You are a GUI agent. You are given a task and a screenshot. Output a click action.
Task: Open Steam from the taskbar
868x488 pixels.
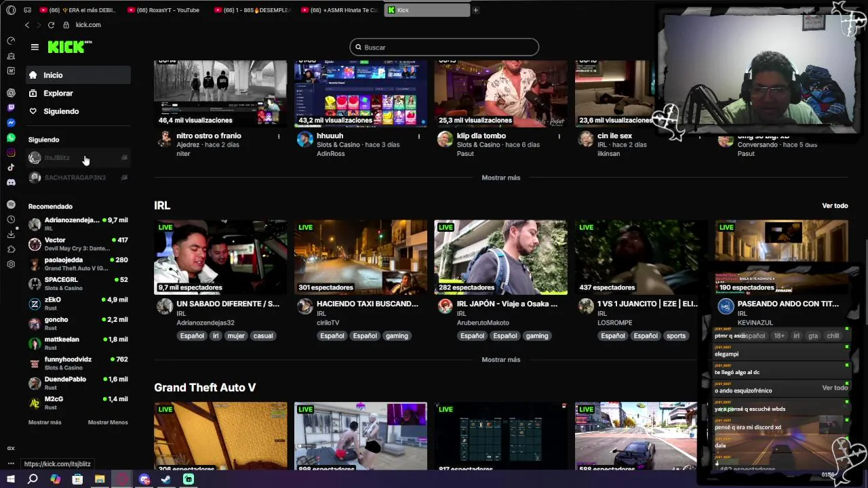tap(166, 479)
